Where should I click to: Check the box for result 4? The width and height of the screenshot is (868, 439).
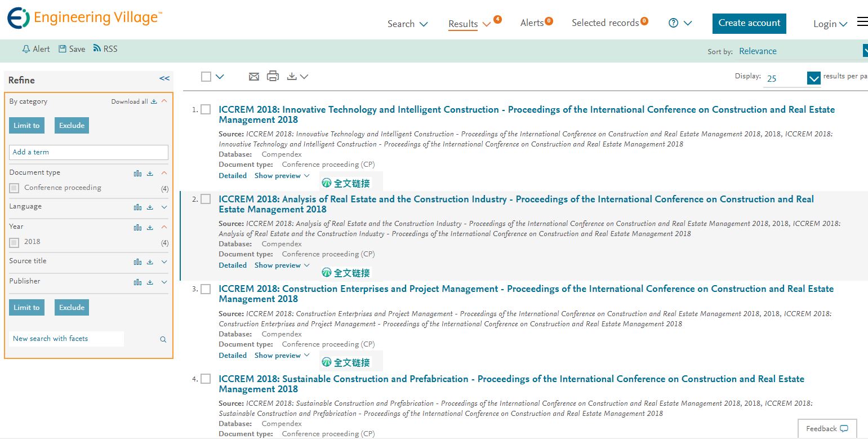[x=206, y=379]
